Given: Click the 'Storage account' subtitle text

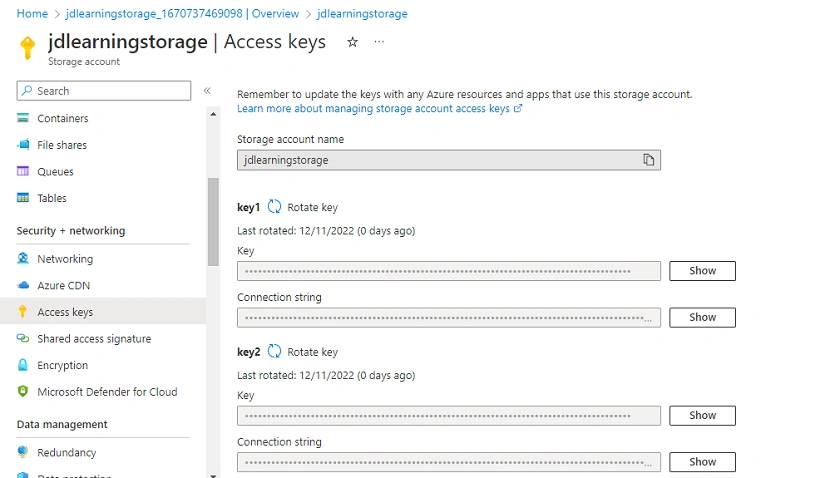Looking at the screenshot, I should point(84,62).
